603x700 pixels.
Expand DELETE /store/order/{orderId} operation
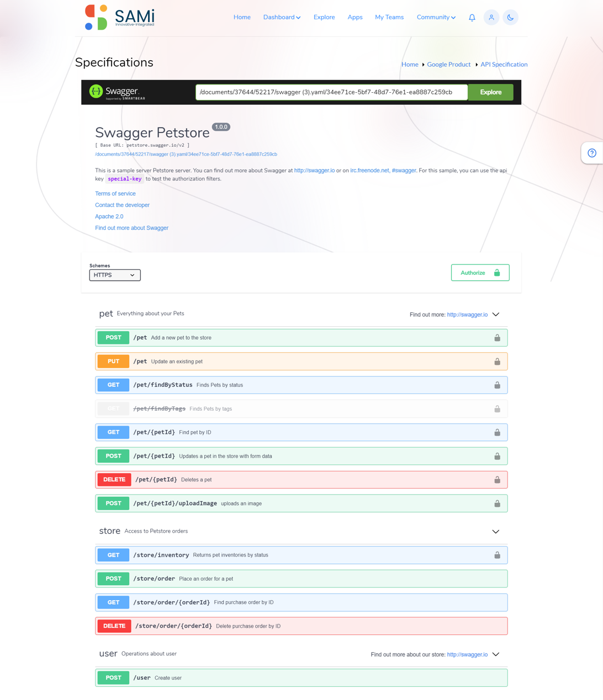[x=301, y=626]
